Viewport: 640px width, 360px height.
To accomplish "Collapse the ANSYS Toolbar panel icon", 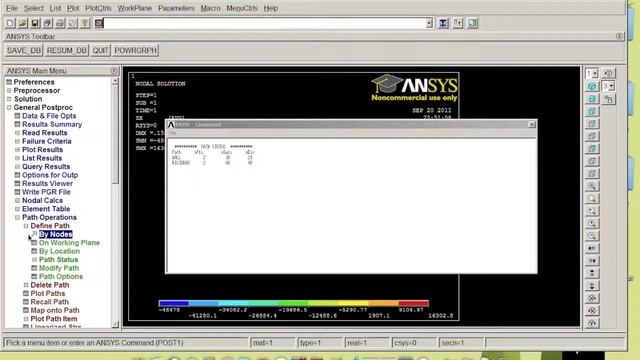I will coord(619,36).
